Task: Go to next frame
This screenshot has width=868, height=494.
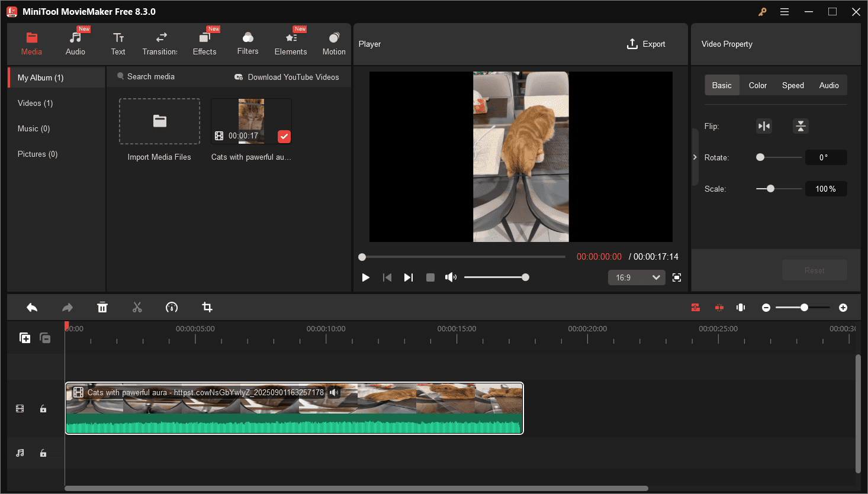Action: pyautogui.click(x=409, y=277)
